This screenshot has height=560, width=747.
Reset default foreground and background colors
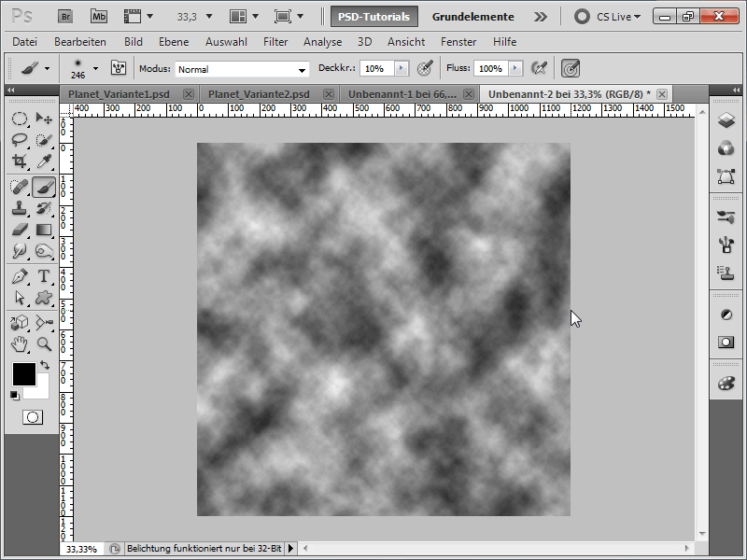[15, 396]
